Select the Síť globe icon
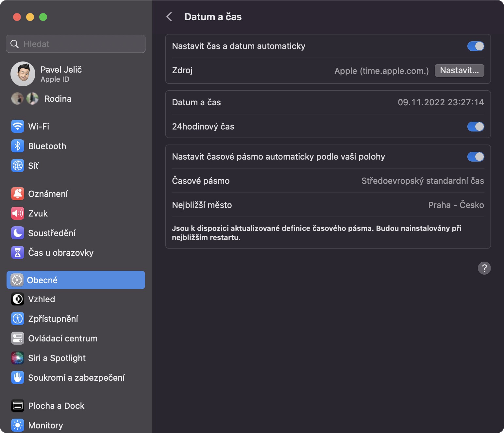 tap(18, 166)
